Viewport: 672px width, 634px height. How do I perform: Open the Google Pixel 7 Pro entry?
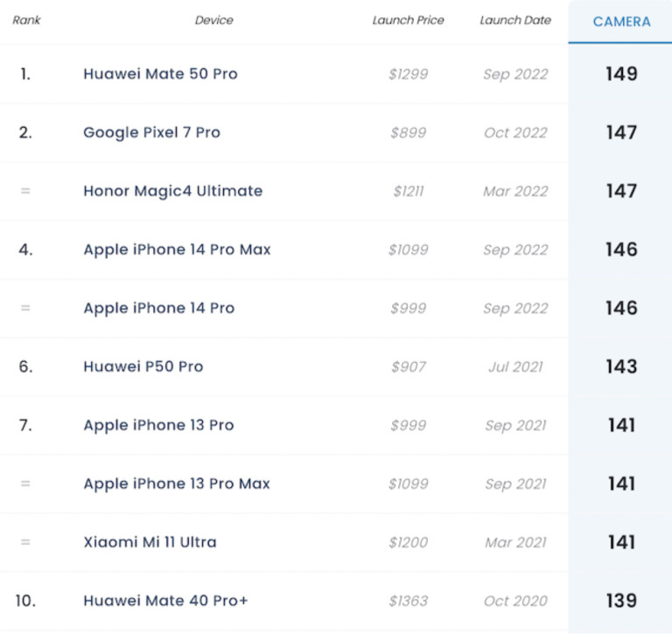[x=151, y=133]
